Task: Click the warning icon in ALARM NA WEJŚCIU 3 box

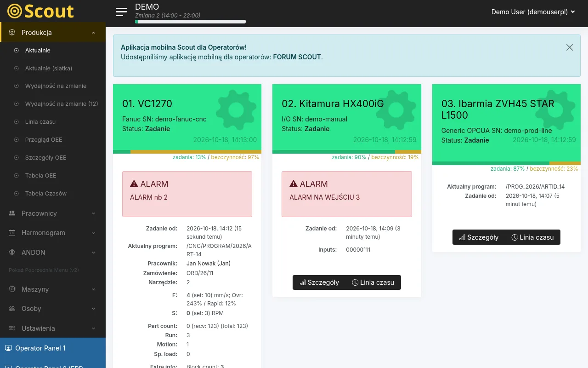Action: pos(294,184)
